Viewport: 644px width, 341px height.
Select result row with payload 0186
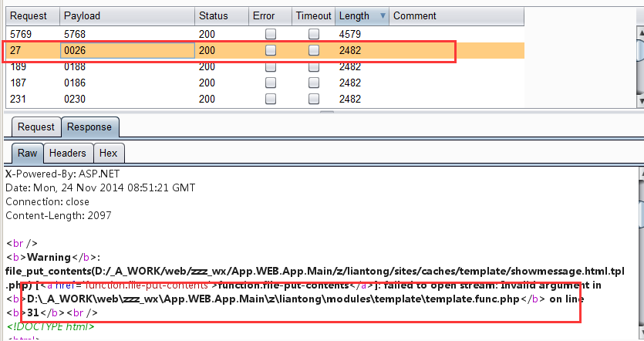[x=265, y=83]
